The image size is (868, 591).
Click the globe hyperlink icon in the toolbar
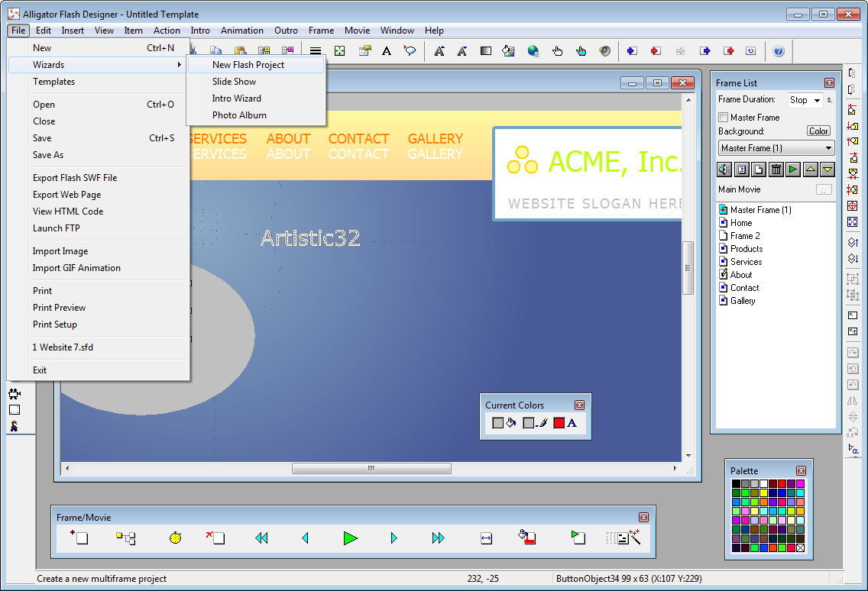tap(533, 51)
